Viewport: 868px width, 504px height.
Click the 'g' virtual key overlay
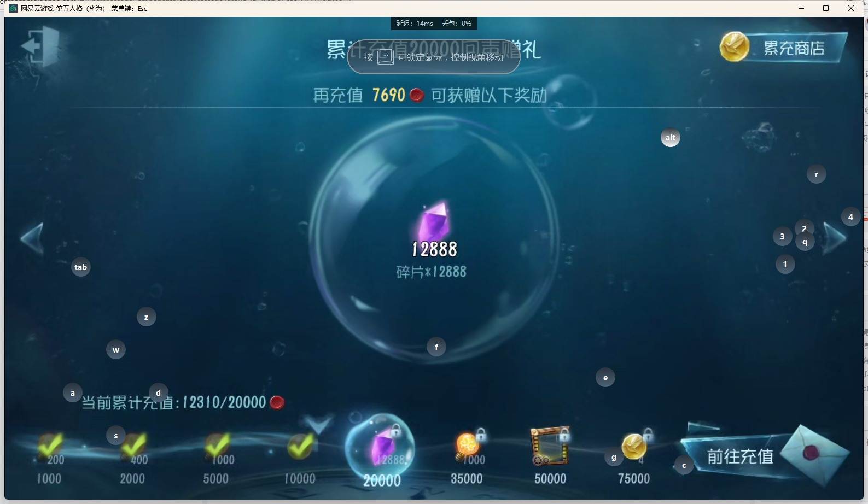pos(614,458)
